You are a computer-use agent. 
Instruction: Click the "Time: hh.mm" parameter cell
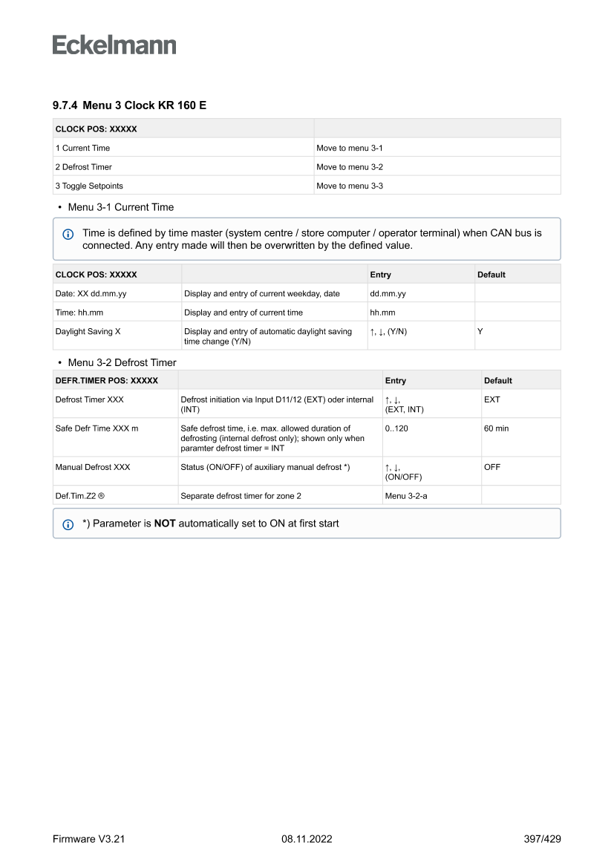(x=79, y=313)
